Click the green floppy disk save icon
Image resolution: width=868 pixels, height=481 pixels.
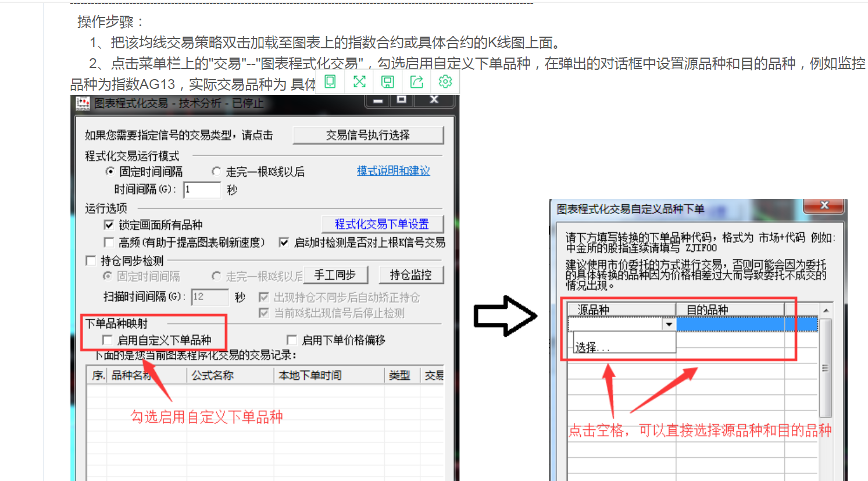388,81
